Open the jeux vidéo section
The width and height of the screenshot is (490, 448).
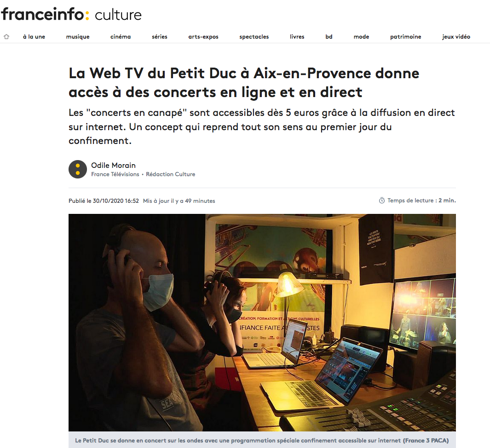coord(456,36)
